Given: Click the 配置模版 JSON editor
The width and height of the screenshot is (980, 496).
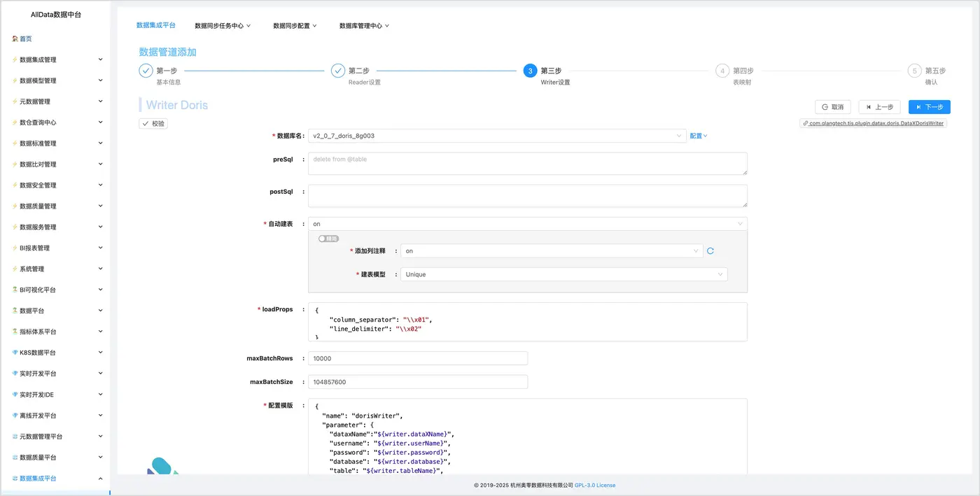Looking at the screenshot, I should (528, 437).
